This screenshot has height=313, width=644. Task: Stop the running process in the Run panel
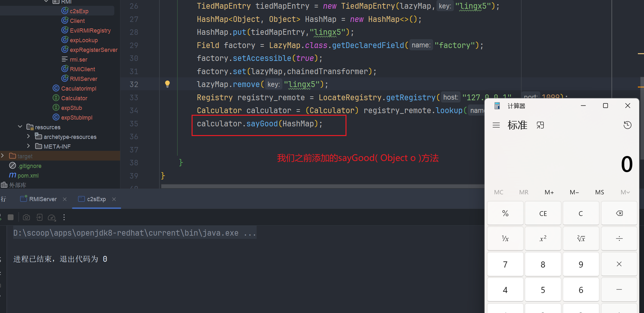pos(11,218)
